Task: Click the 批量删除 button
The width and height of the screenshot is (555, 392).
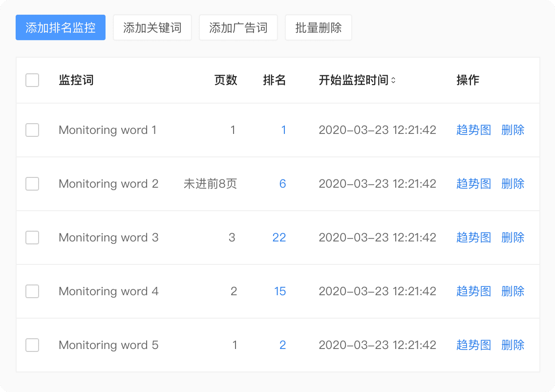Action: (x=318, y=27)
